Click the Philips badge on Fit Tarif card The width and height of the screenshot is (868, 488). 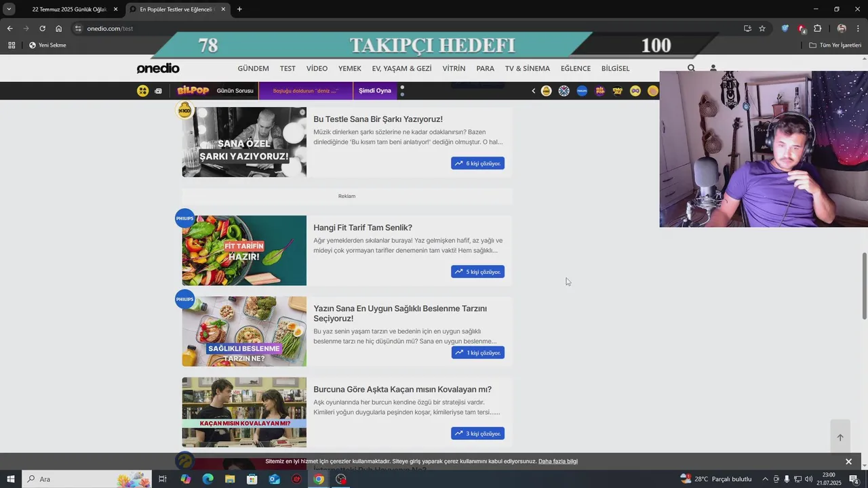184,218
